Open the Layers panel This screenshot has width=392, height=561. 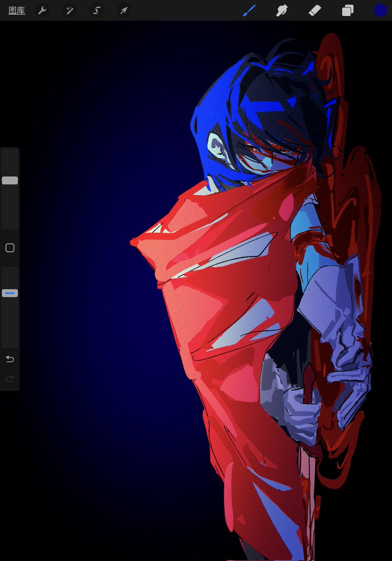pyautogui.click(x=348, y=10)
